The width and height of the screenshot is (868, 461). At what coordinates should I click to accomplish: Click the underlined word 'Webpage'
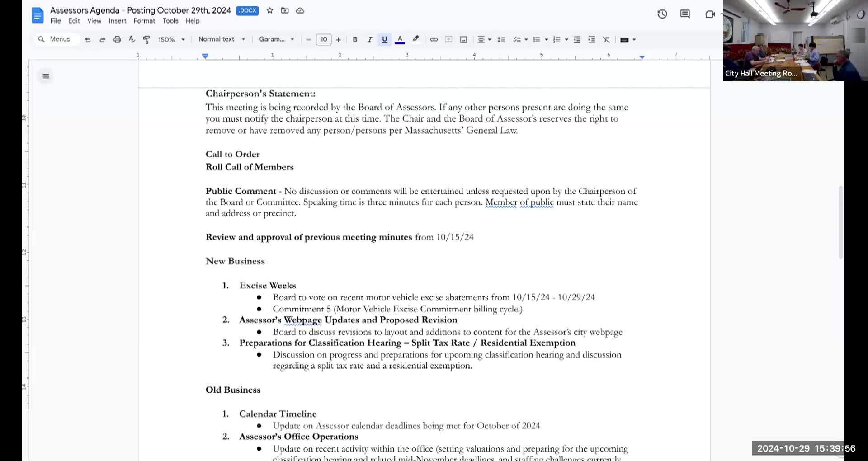pos(303,320)
